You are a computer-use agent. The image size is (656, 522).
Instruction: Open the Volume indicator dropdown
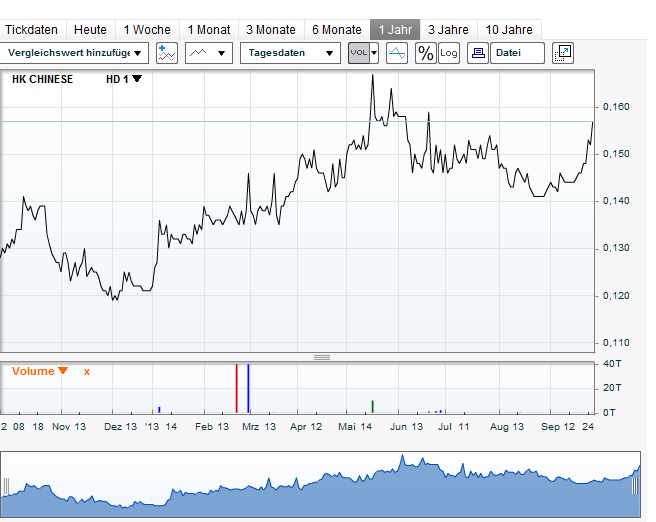coord(63,371)
